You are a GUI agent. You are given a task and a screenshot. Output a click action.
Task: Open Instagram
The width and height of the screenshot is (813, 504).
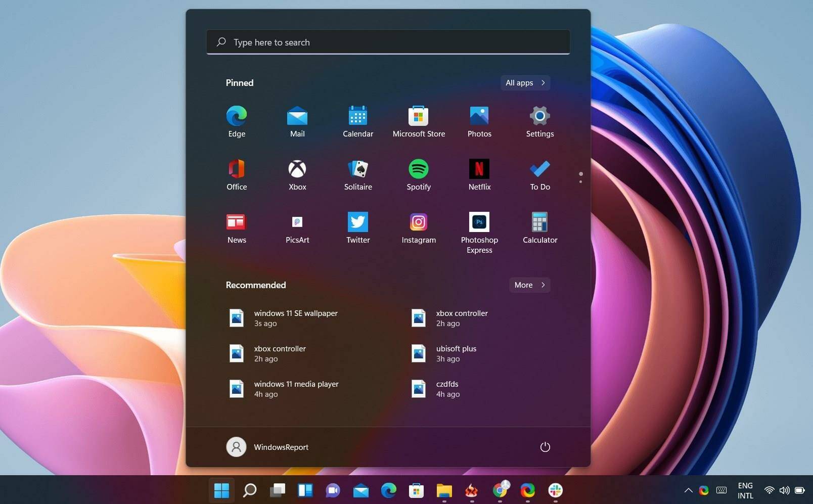[418, 222]
